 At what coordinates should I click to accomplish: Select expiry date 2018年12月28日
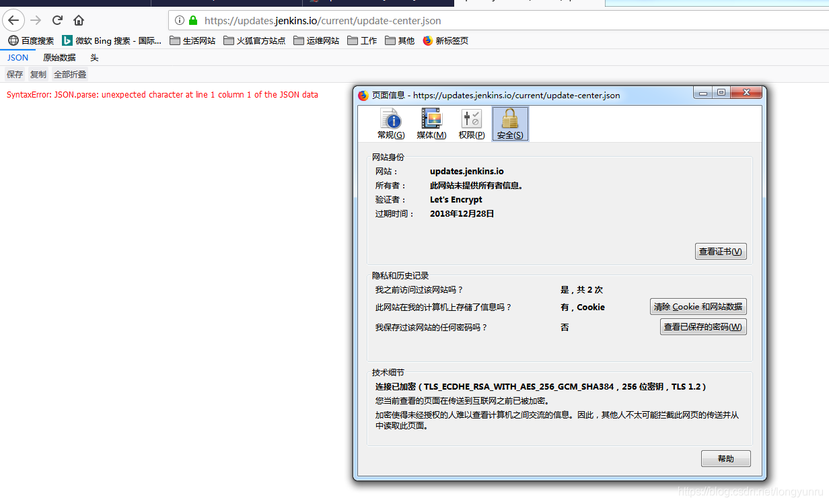click(x=462, y=214)
